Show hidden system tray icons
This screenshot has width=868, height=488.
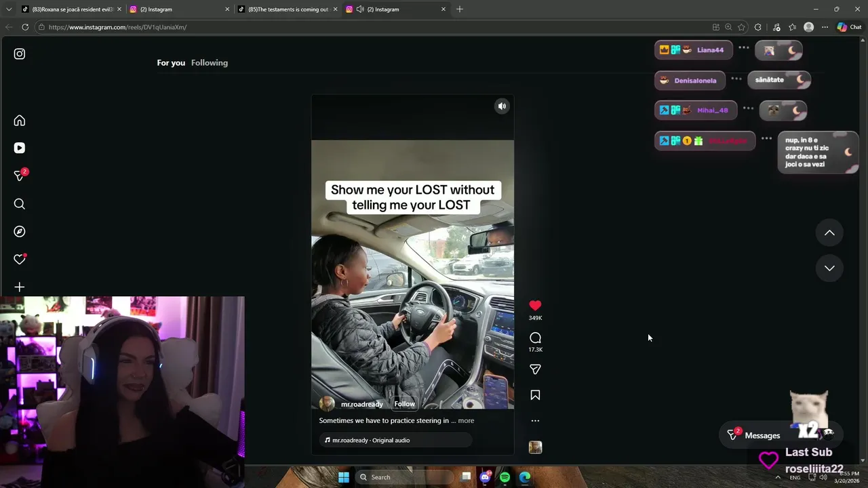point(778,477)
